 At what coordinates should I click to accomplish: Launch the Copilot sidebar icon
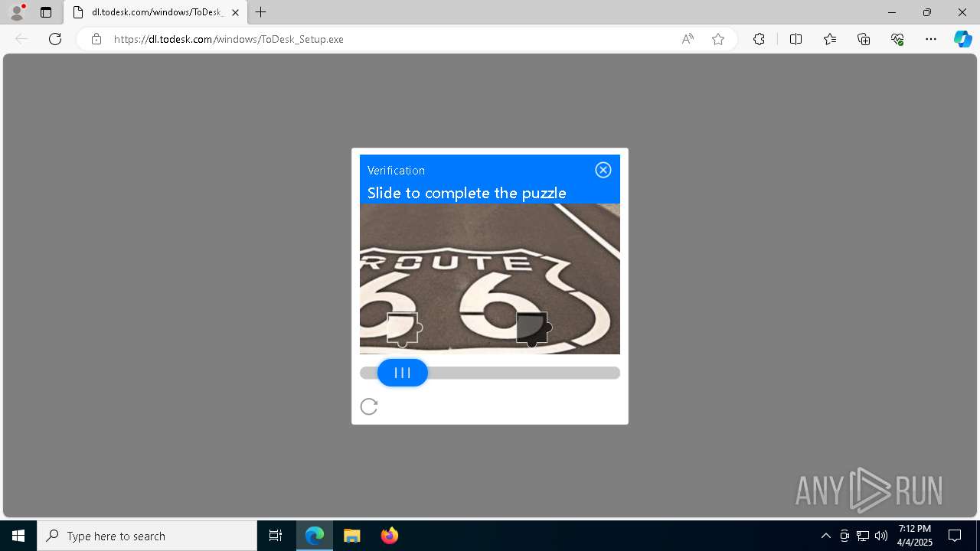(x=962, y=39)
